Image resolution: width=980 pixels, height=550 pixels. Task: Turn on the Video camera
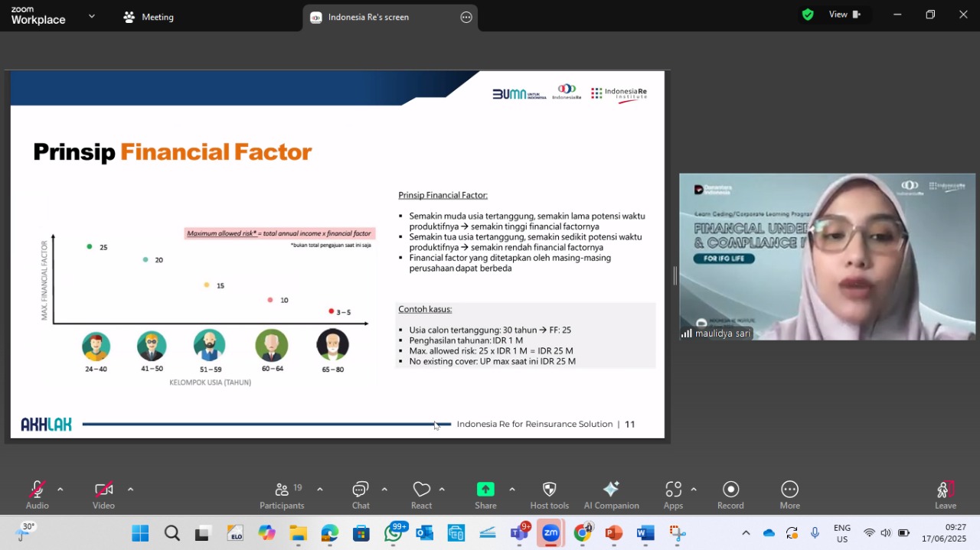point(104,495)
